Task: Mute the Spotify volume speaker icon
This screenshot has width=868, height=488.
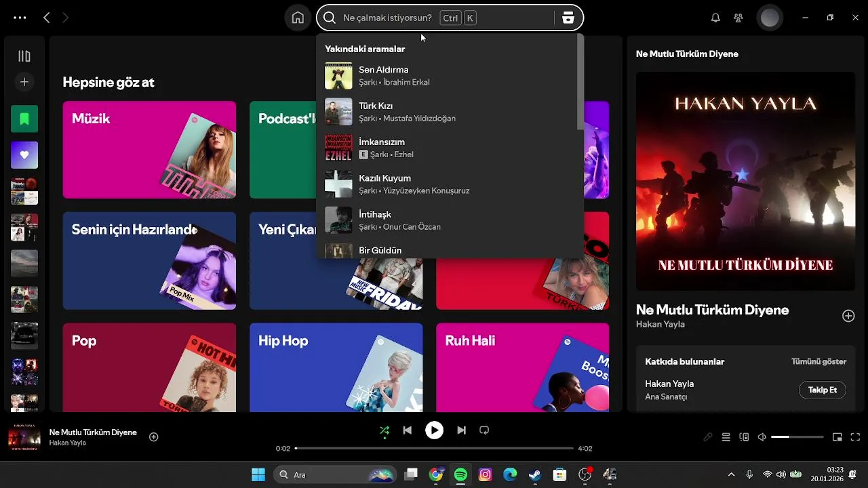Action: point(762,437)
